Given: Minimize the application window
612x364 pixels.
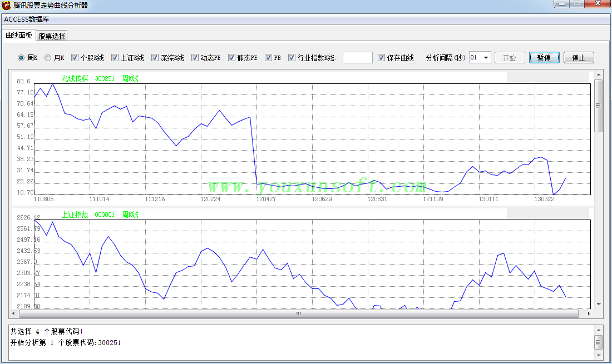Looking at the screenshot, I should [x=562, y=3].
